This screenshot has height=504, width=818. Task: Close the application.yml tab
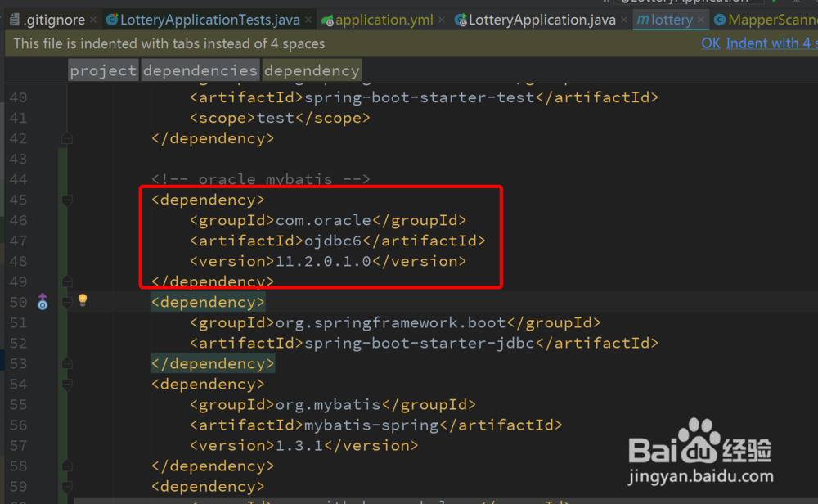[x=442, y=20]
